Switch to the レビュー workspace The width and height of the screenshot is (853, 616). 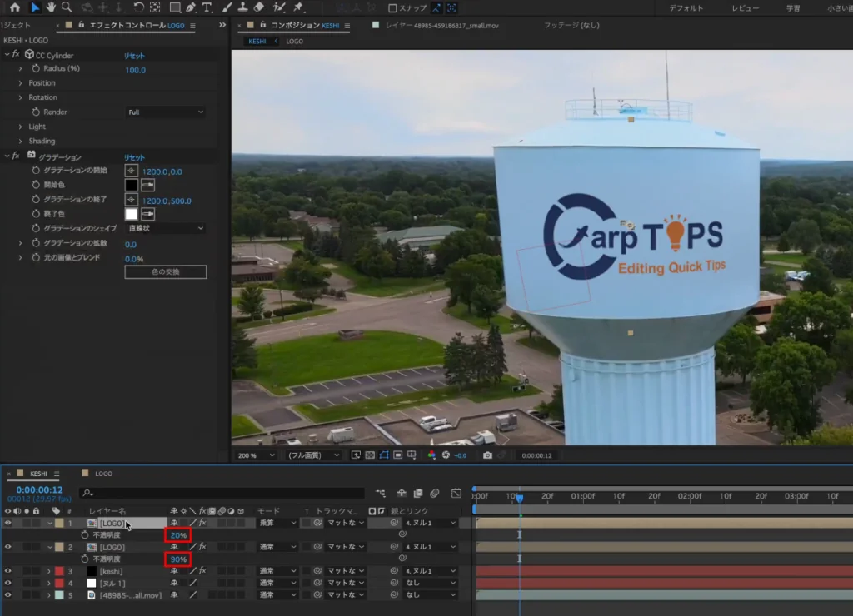(746, 8)
